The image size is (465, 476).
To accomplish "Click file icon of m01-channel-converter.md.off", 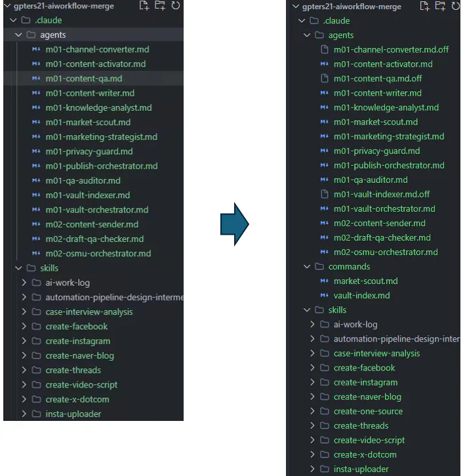I will [325, 49].
